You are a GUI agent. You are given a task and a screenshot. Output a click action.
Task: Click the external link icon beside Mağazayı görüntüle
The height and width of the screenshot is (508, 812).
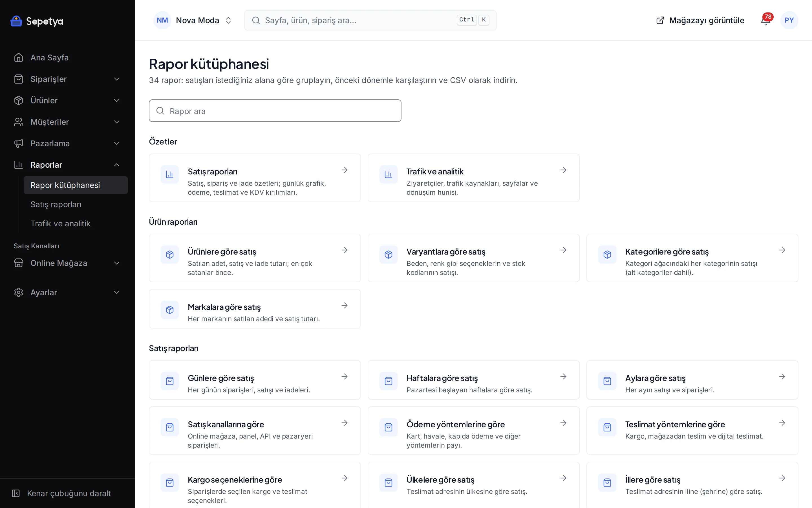[660, 21]
